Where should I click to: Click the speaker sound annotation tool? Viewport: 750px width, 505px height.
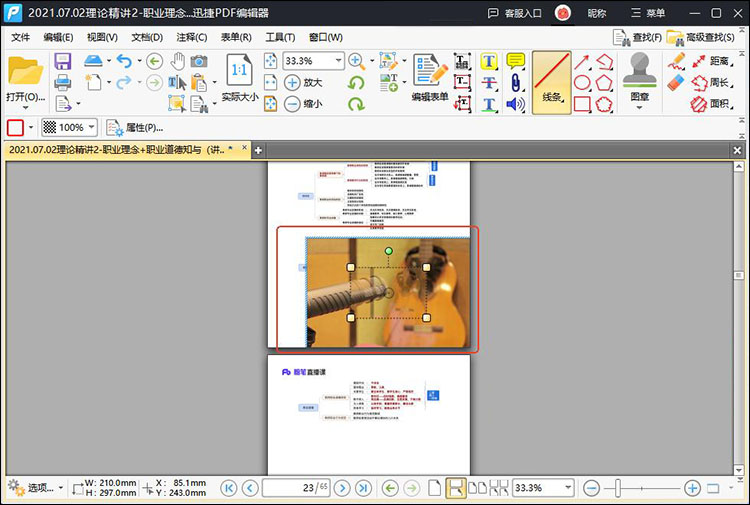[516, 103]
